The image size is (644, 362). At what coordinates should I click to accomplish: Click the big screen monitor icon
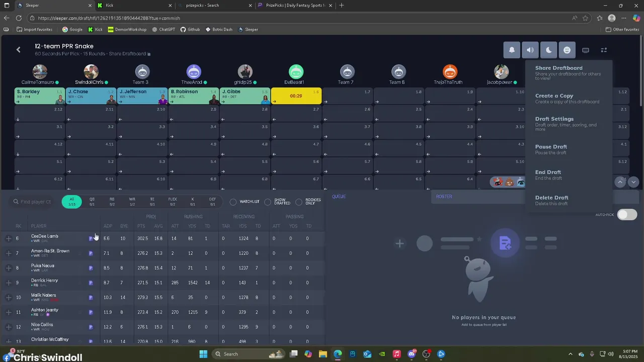[x=586, y=50]
